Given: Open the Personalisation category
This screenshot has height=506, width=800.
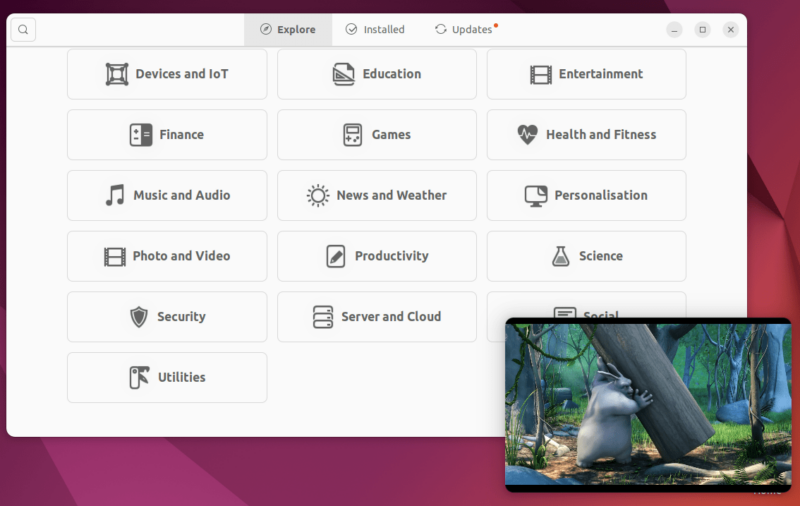Looking at the screenshot, I should (586, 196).
